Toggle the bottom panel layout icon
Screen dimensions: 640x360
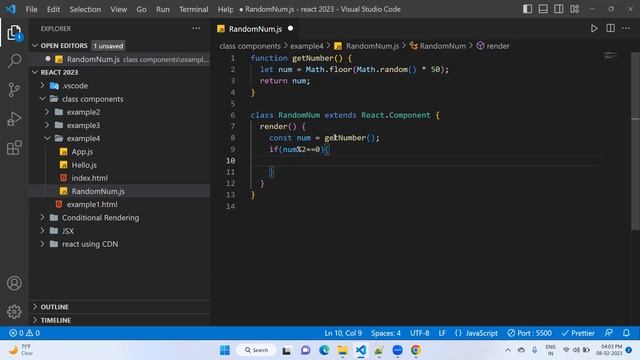(x=543, y=9)
